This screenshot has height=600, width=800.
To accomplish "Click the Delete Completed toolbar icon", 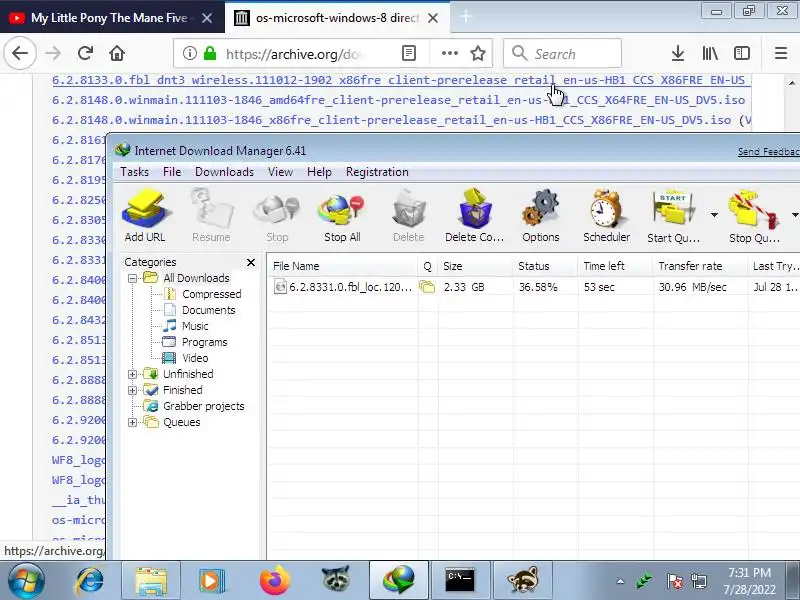I will tap(474, 215).
